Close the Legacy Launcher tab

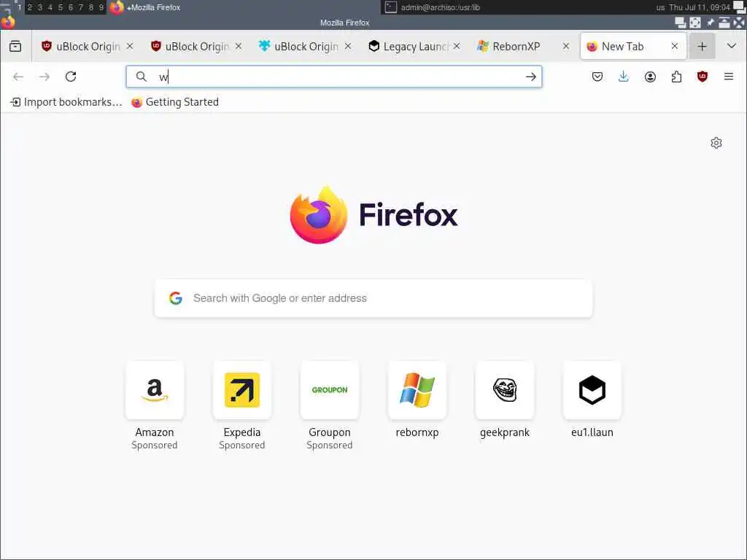pyautogui.click(x=457, y=46)
